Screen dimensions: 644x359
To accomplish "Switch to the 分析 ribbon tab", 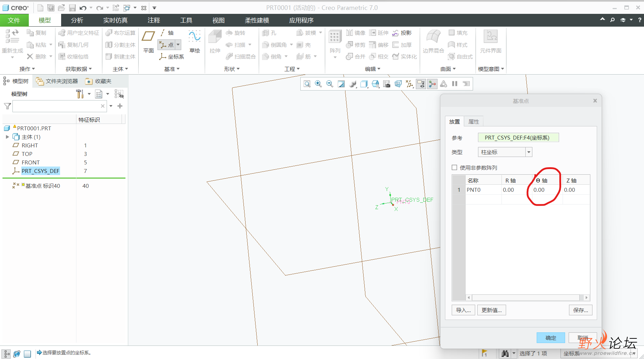I will coord(77,20).
